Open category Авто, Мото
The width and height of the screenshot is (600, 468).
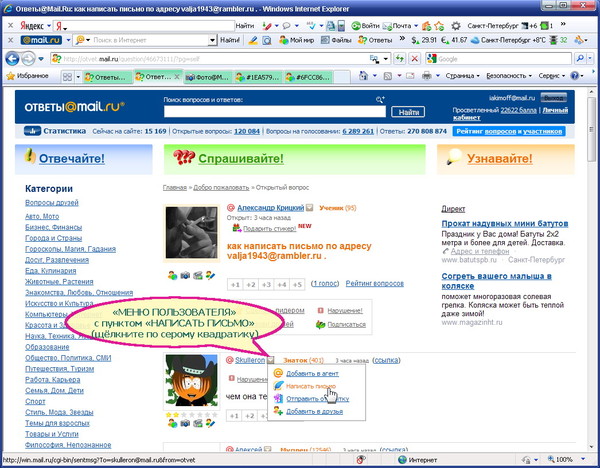click(x=42, y=216)
